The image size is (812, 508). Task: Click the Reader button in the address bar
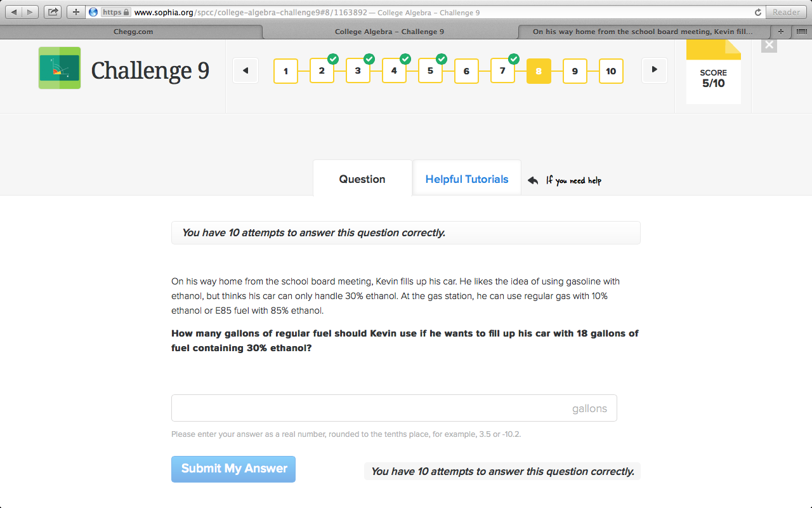click(x=786, y=11)
